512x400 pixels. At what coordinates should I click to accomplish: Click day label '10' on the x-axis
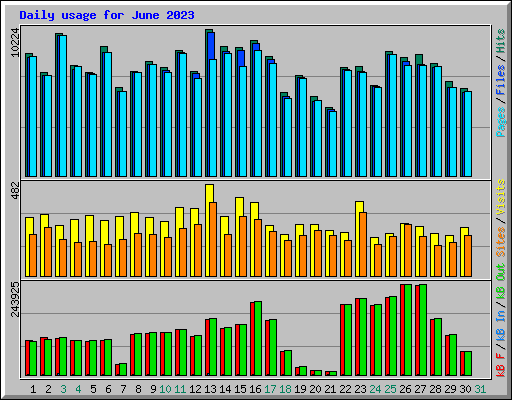tap(165, 389)
